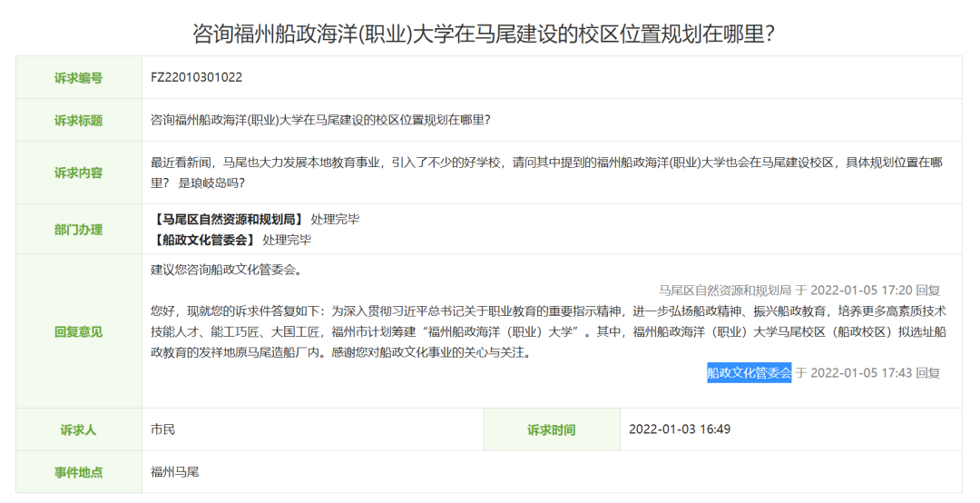Click 【船政文化管委会】 department name
This screenshot has height=503, width=980.
click(x=204, y=240)
